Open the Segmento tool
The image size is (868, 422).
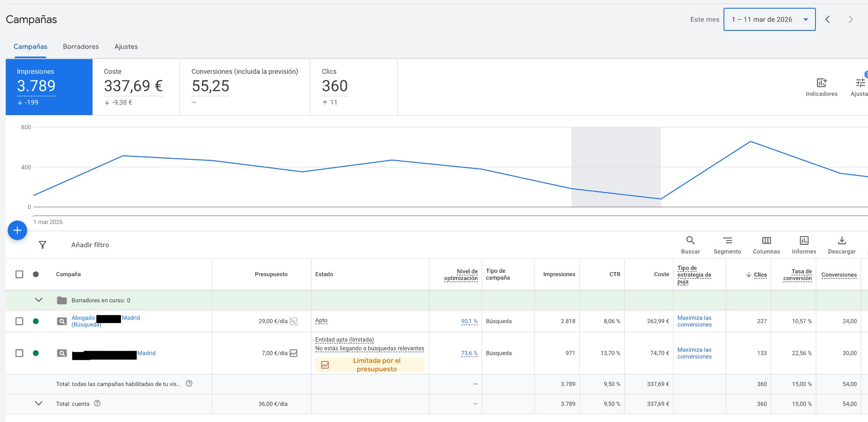click(x=727, y=241)
